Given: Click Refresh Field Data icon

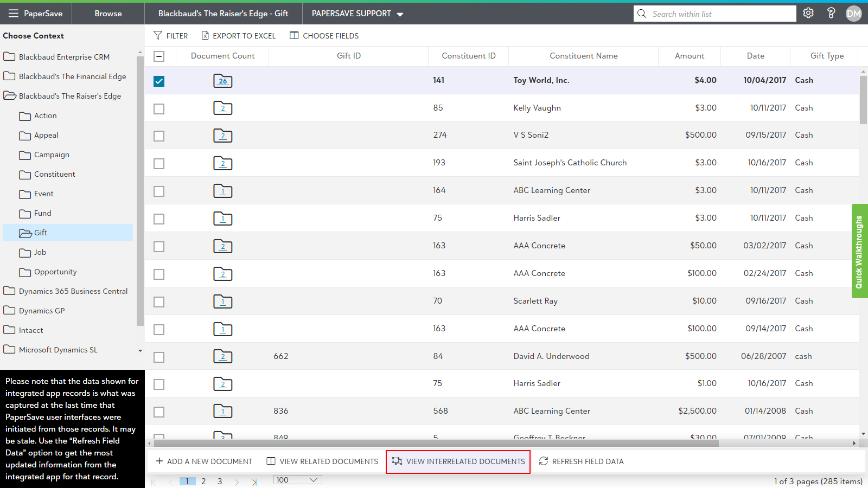Looking at the screenshot, I should (544, 461).
